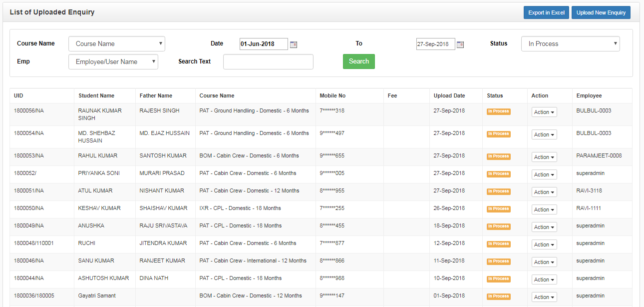644x307 pixels.
Task: Open Action dropdown for Gayatri Samant
Action: click(x=544, y=297)
